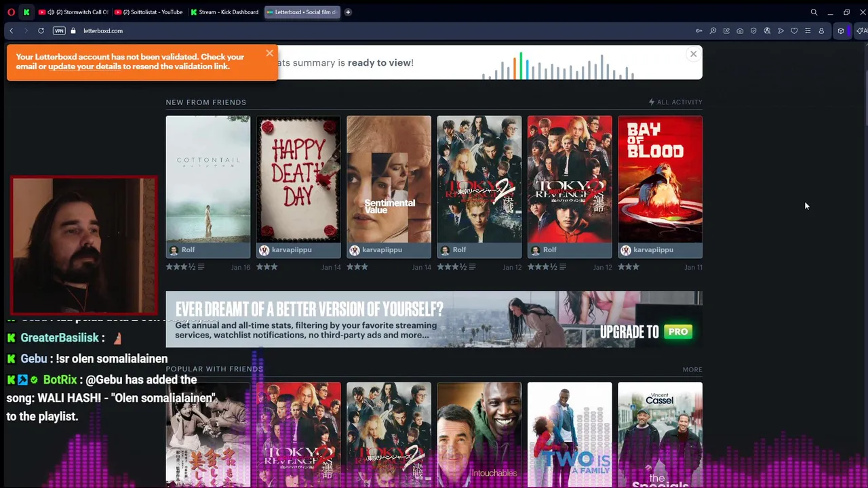Screen dimensions: 868x488
Task: Open the privacy protection shield
Action: click(753, 30)
